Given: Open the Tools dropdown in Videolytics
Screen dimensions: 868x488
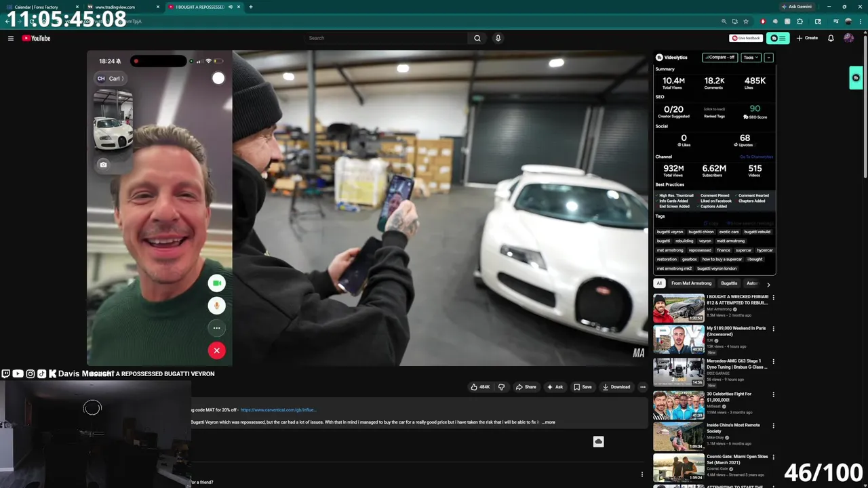Looking at the screenshot, I should (x=751, y=58).
